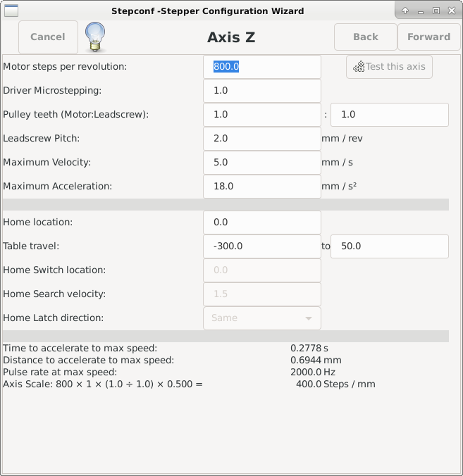Click the window title 'Stepconf -Stepper Configuration Wizard'
The width and height of the screenshot is (463, 476).
click(x=207, y=11)
